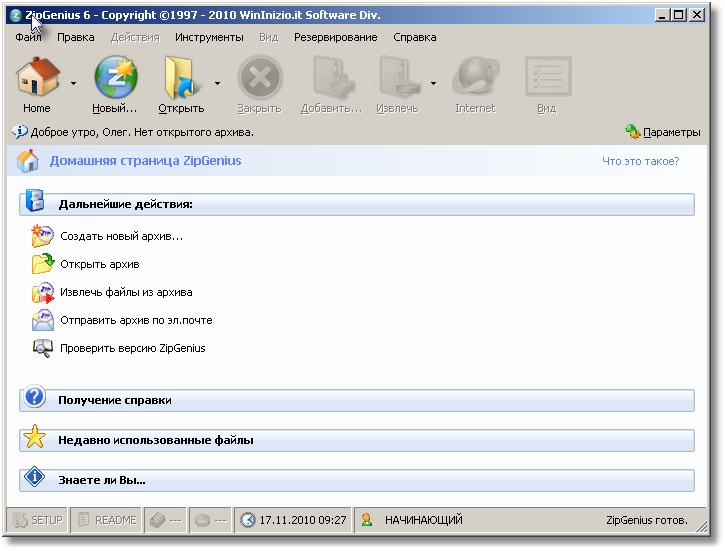Screen dimensions: 725x551
Task: Click the status bar disk icon panel
Action: click(x=210, y=520)
